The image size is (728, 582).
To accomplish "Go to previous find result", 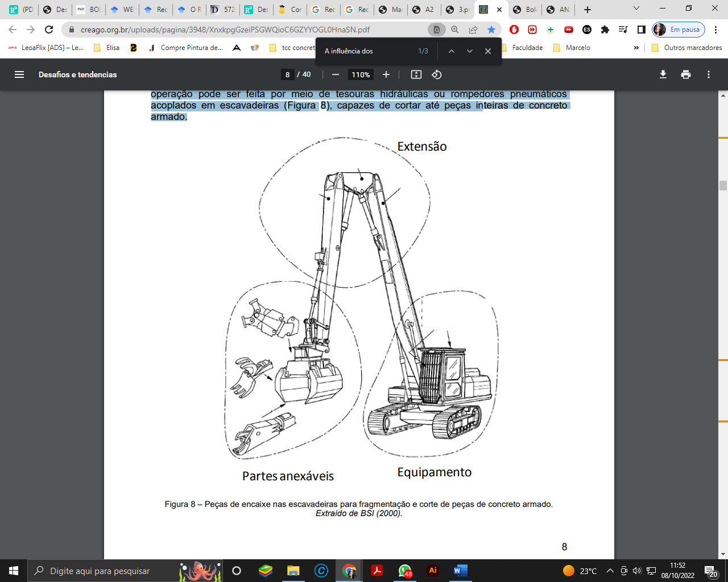I will (x=452, y=51).
